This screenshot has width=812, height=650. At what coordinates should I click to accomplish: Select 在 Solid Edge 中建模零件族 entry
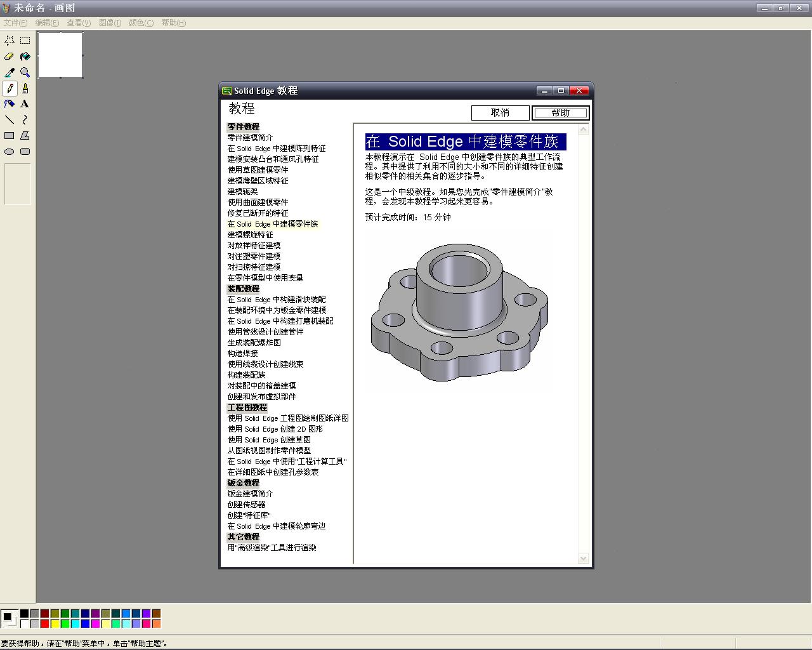click(273, 224)
